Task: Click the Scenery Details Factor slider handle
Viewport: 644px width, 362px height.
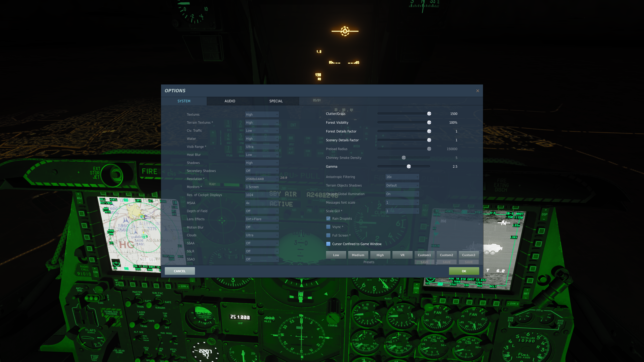Action: click(x=429, y=140)
